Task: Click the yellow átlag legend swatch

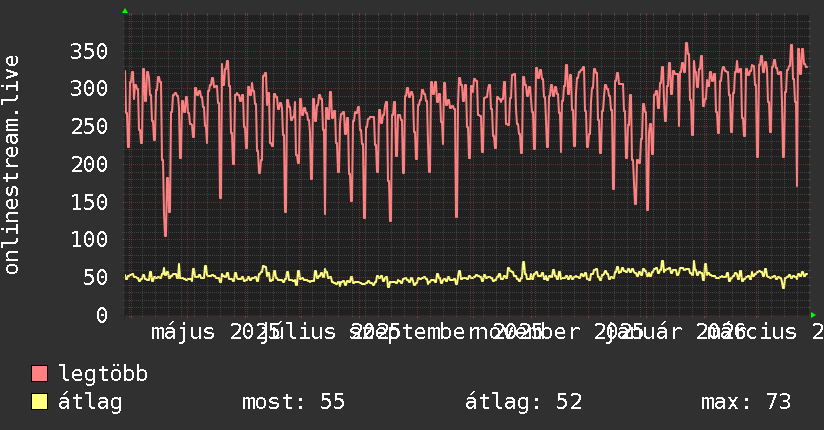Action: point(39,401)
